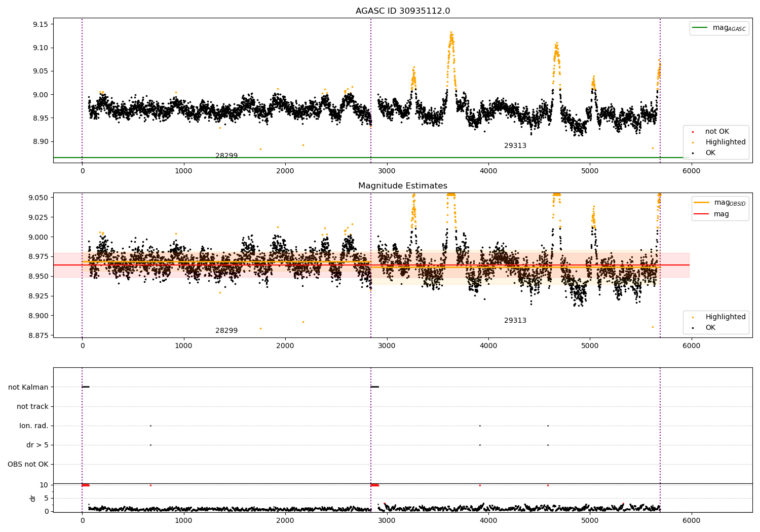The image size is (760, 532).
Task: Click the 8.875 y-axis tick label
Action: pyautogui.click(x=38, y=335)
